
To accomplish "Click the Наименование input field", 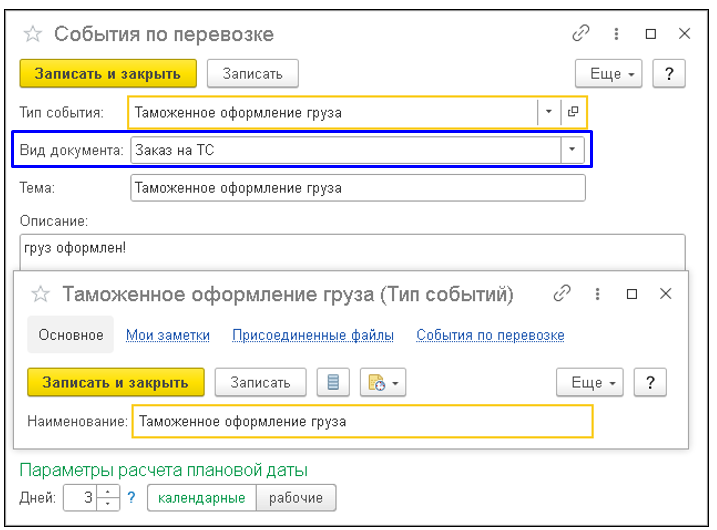I will point(363,421).
